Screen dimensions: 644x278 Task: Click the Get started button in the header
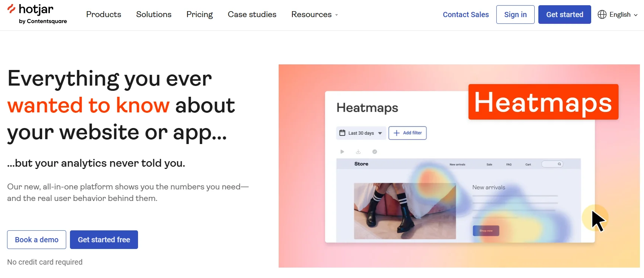pos(564,15)
